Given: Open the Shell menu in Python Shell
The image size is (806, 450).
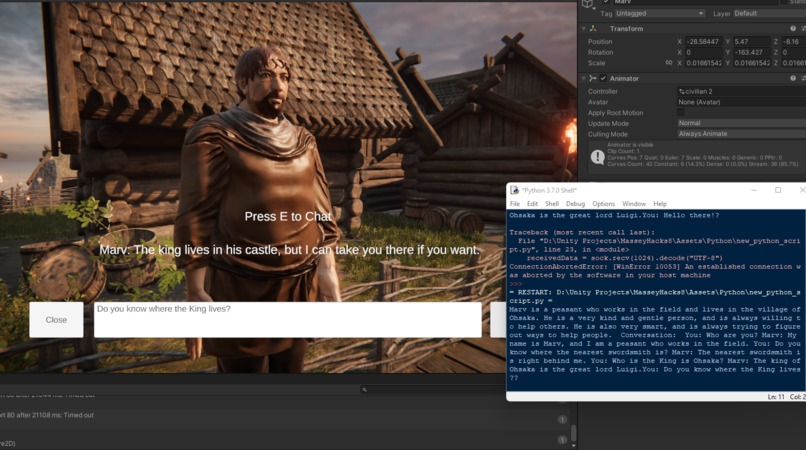Looking at the screenshot, I should click(x=552, y=204).
